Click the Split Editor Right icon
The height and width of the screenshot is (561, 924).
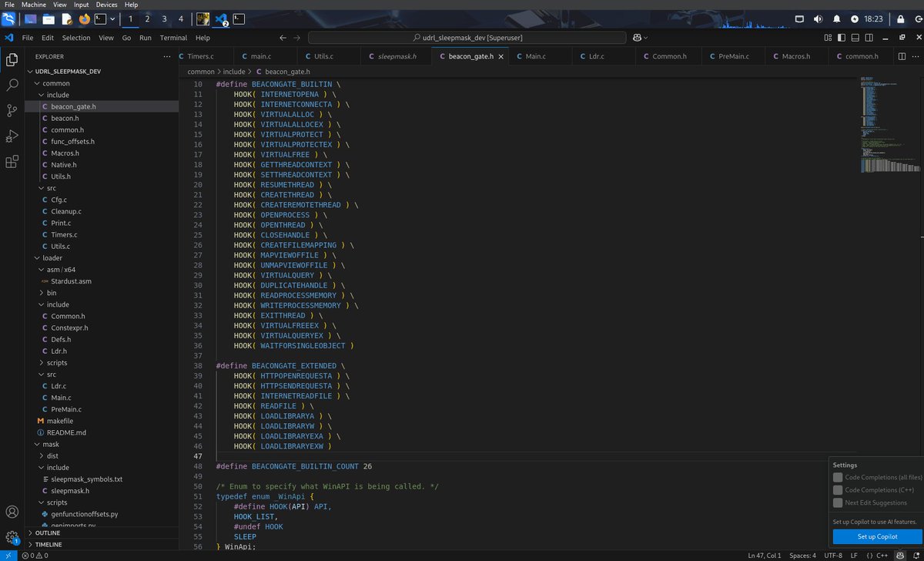click(x=901, y=56)
